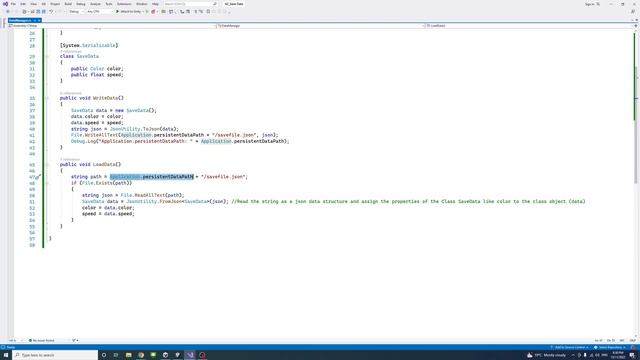
Task: Open the DataManager class navigation dropdown
Action: pos(320,26)
